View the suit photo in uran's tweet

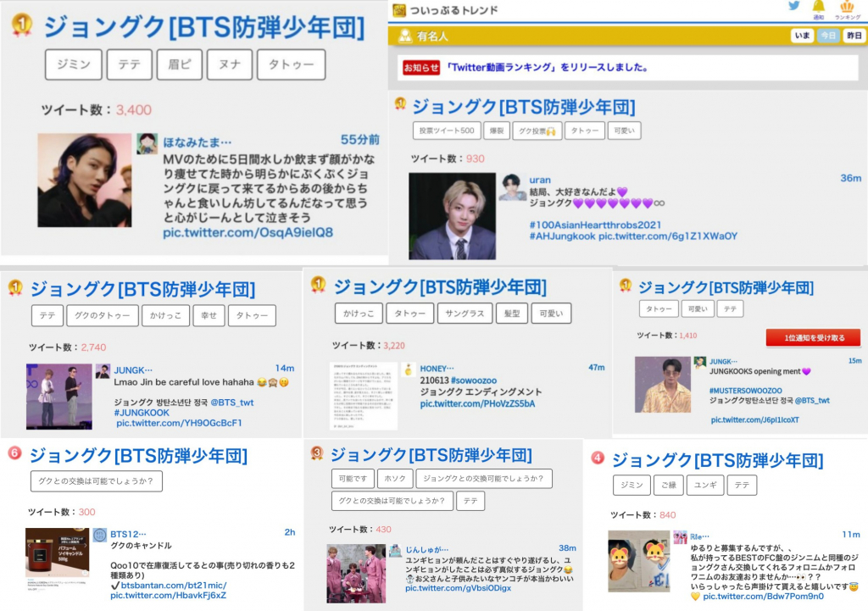click(453, 216)
